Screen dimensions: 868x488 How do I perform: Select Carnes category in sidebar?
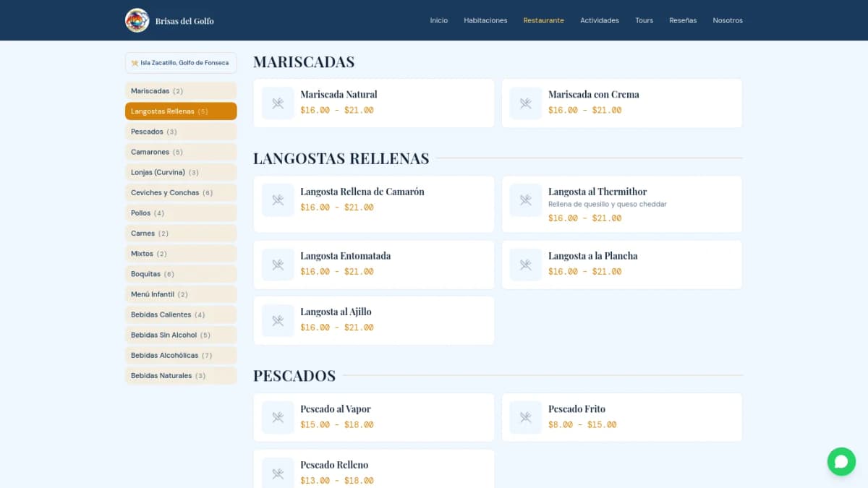[181, 234]
